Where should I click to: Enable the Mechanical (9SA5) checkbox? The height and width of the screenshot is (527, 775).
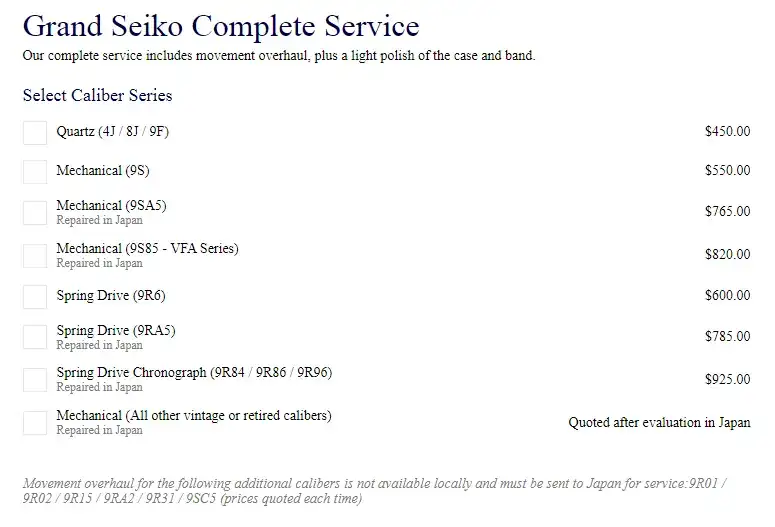click(x=35, y=212)
